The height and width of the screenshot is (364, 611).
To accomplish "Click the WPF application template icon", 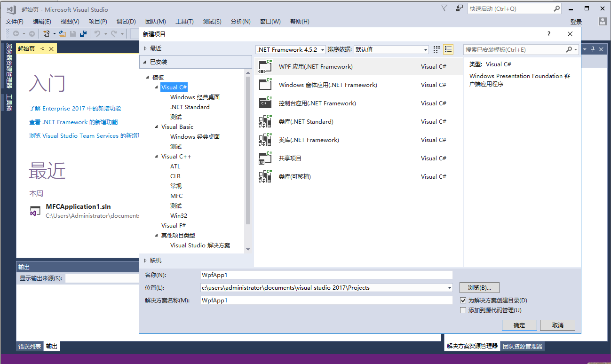I will [265, 66].
